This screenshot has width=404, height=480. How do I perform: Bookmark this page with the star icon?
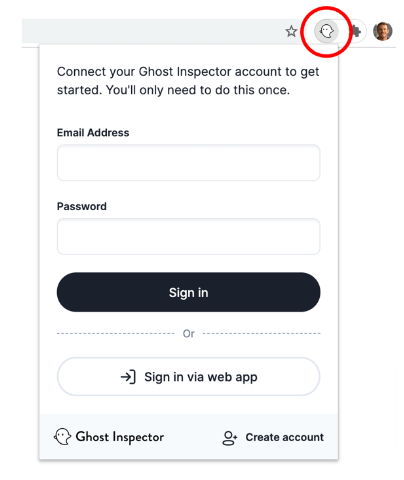point(291,31)
